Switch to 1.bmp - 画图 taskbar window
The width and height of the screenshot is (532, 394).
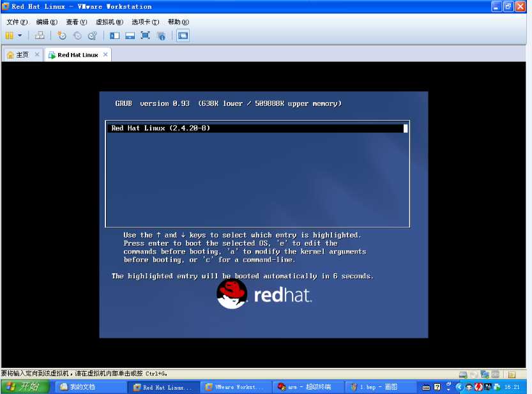(x=381, y=387)
